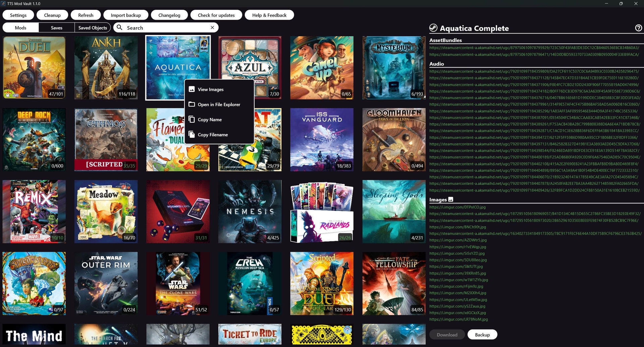
Task: Click the Backup button
Action: pyautogui.click(x=482, y=335)
